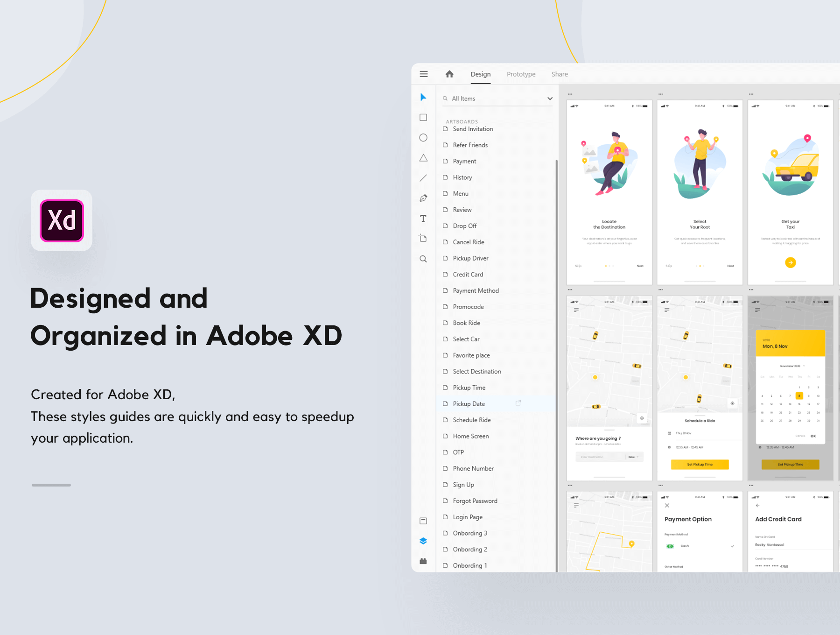Select the Line tool
The width and height of the screenshot is (840, 635).
coord(423,178)
